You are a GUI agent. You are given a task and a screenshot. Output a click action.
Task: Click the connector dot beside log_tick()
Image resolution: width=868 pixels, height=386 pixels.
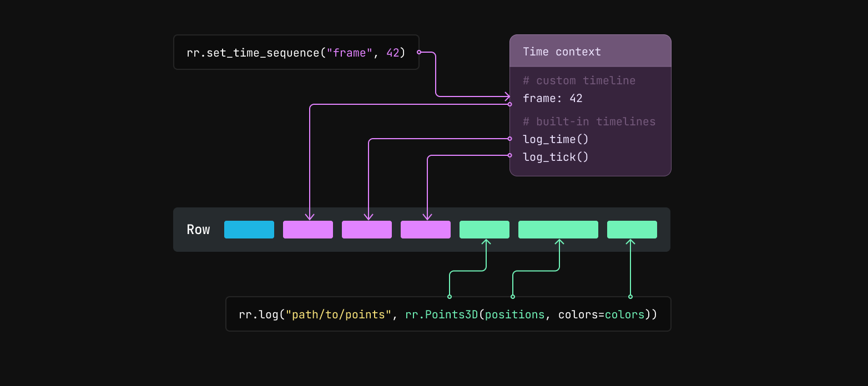[x=509, y=155]
